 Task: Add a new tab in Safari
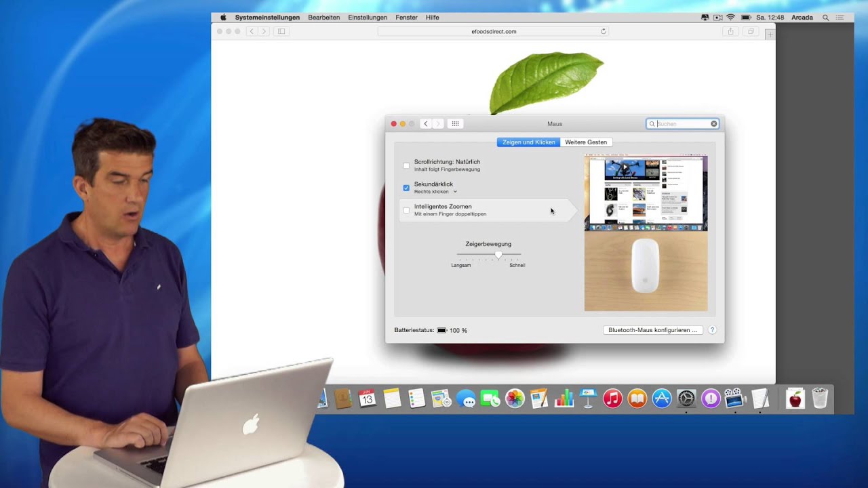770,34
